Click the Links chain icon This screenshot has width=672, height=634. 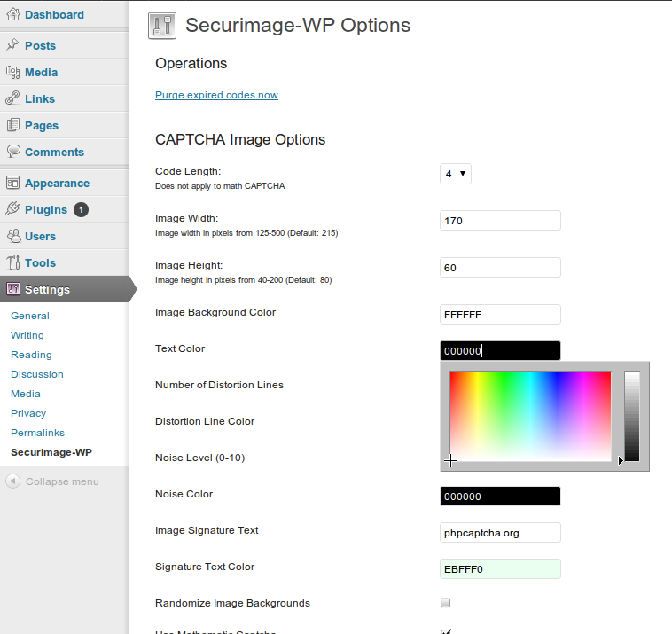click(13, 98)
